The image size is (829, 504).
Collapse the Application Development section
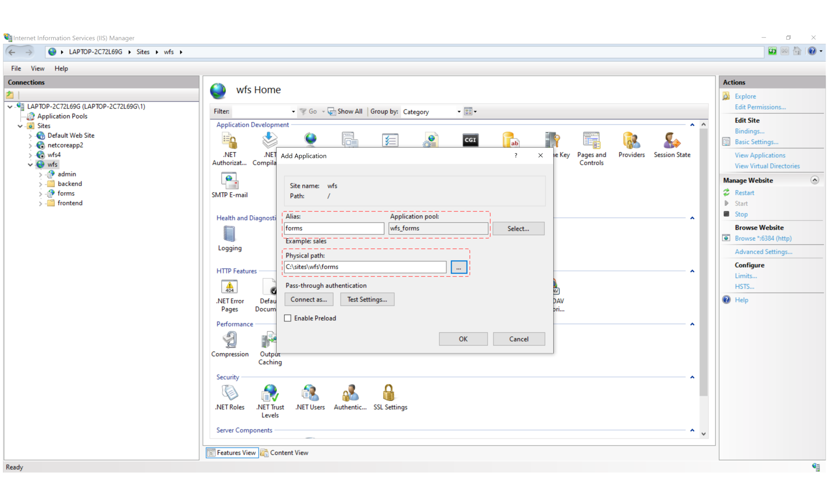tap(692, 125)
